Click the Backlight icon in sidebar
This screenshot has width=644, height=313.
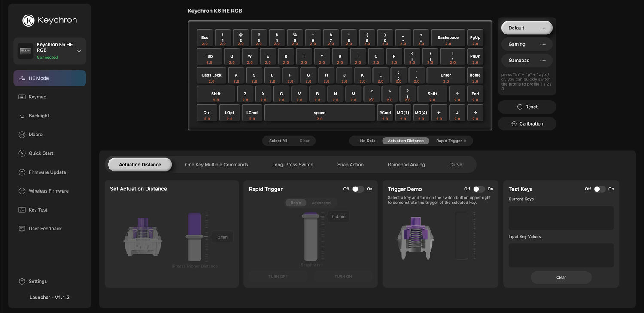coord(22,116)
